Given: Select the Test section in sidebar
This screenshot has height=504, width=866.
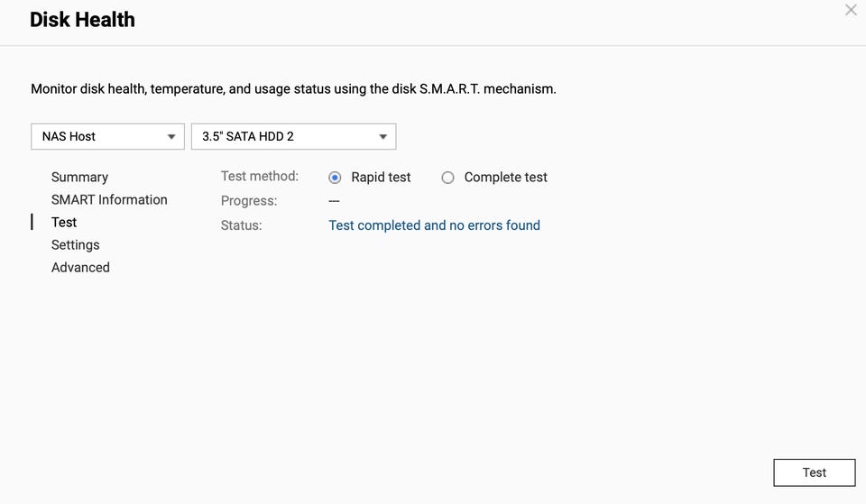Looking at the screenshot, I should tap(64, 223).
